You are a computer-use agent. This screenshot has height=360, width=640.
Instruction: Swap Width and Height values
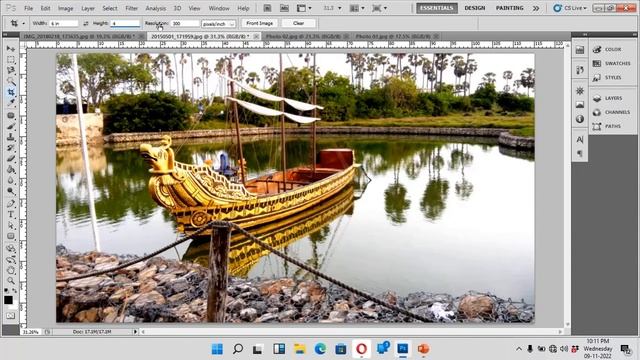[x=86, y=24]
